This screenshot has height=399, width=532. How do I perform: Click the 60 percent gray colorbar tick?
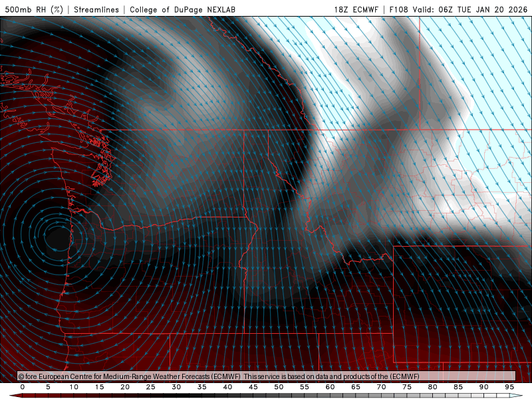[331, 387]
